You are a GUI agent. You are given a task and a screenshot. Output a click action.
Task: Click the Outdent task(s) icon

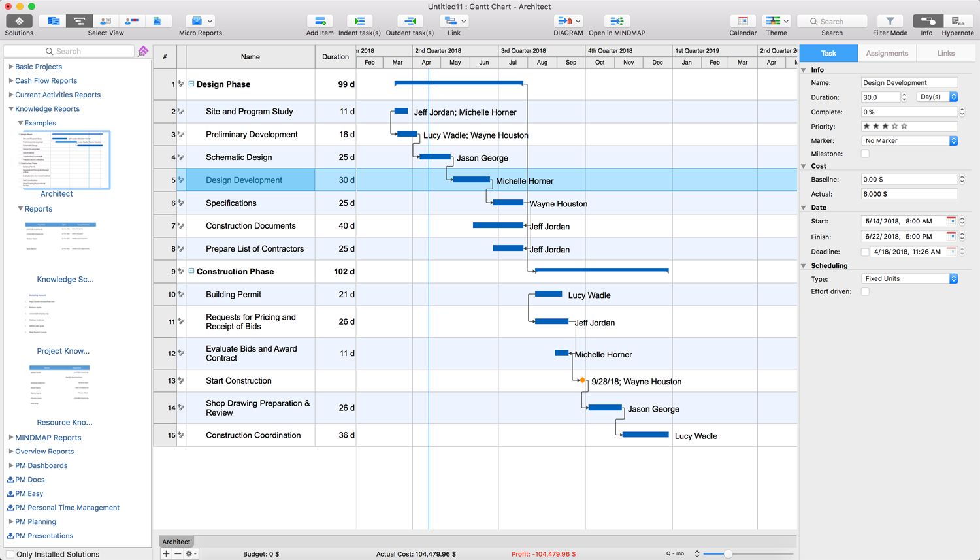(410, 22)
